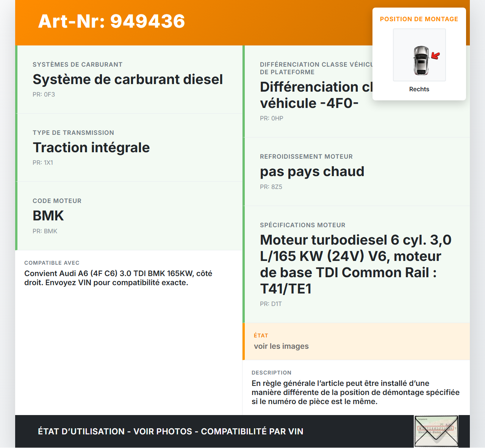Open the TYPE DE TRANSMISSION tab
The width and height of the screenshot is (485, 448).
pyautogui.click(x=128, y=148)
